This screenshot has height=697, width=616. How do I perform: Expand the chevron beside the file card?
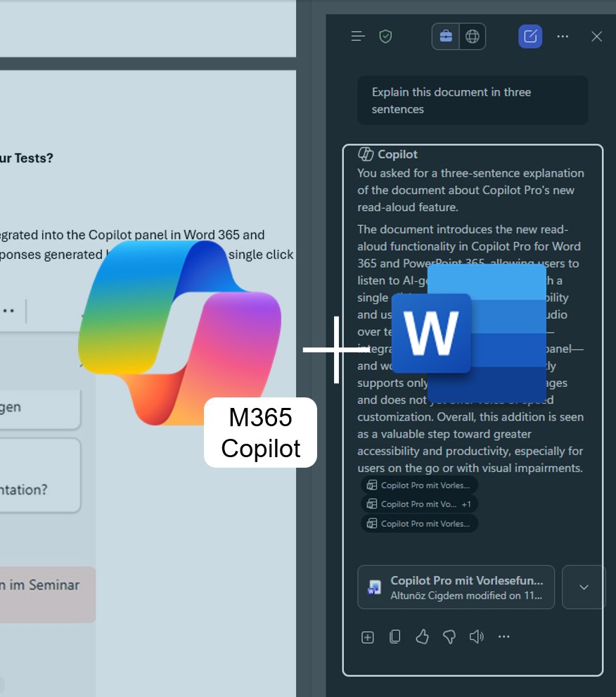(x=584, y=587)
